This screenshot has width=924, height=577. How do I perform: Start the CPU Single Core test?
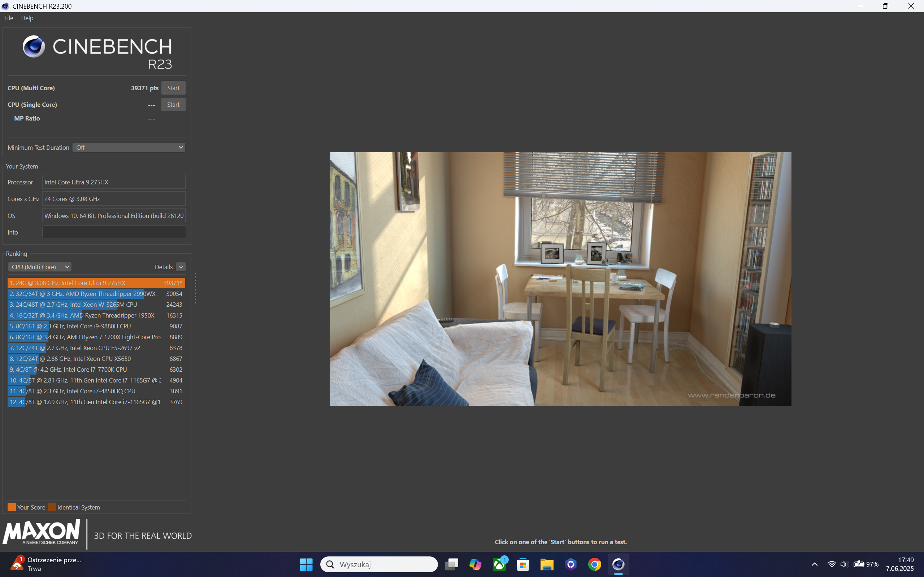tap(173, 105)
